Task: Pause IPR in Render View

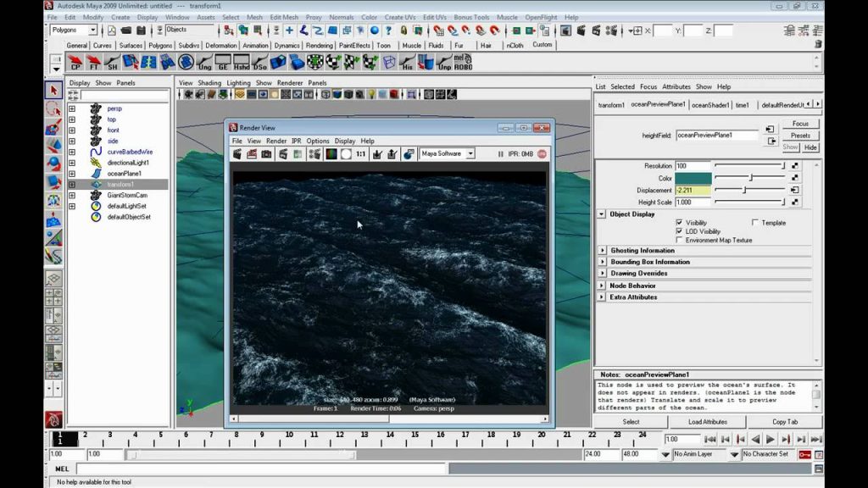Action: 500,154
